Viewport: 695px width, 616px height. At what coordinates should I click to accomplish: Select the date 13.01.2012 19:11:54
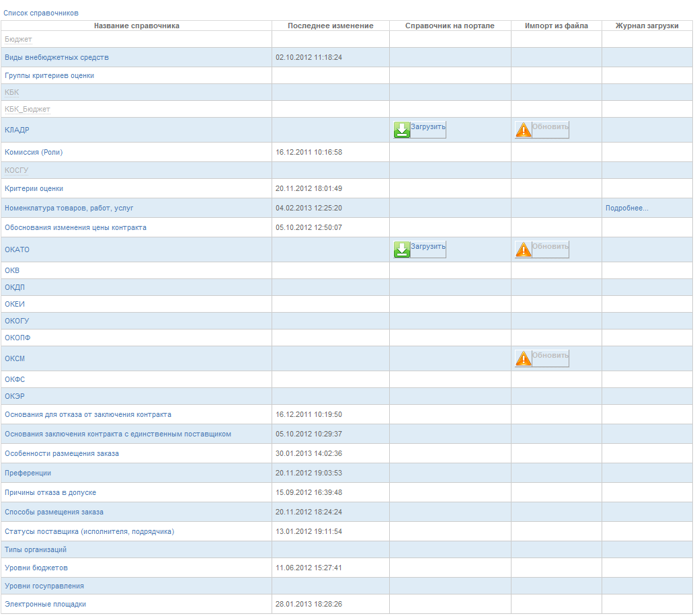[x=309, y=532]
